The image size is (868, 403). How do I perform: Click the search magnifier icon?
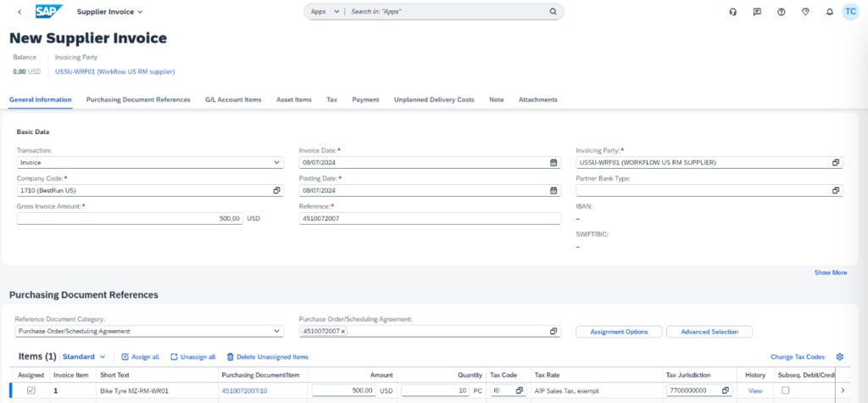pos(553,12)
